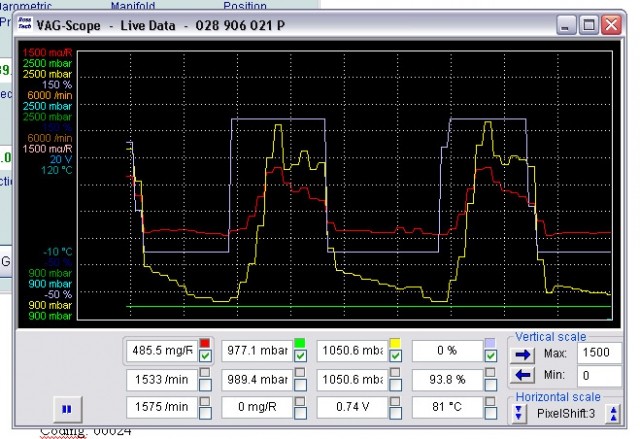
Task: Click the Vertical scale Max field showing 1500
Action: pos(599,353)
